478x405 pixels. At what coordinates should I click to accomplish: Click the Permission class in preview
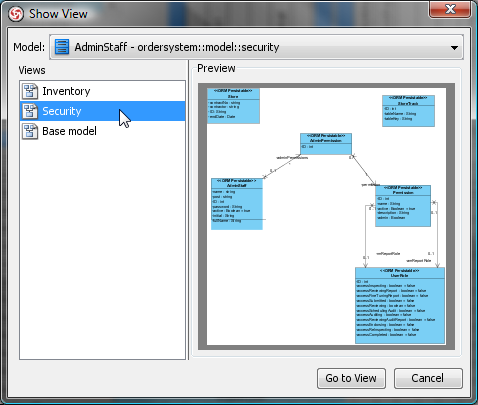(403, 206)
